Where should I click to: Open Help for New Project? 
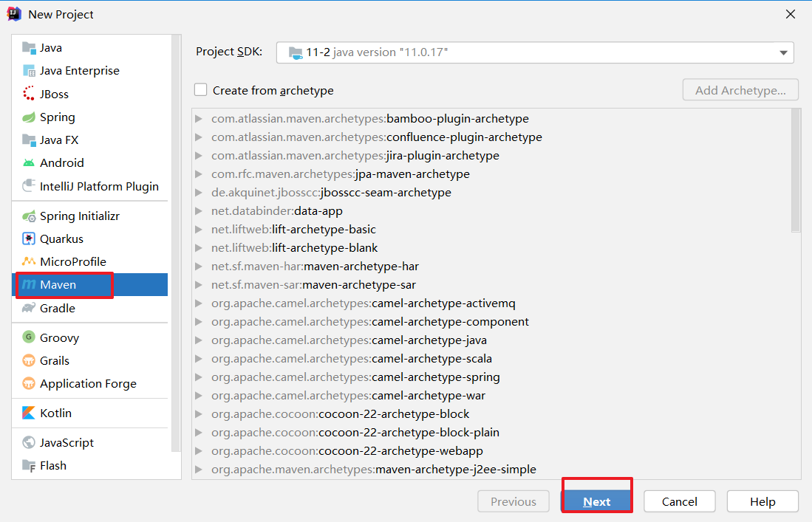tap(762, 501)
